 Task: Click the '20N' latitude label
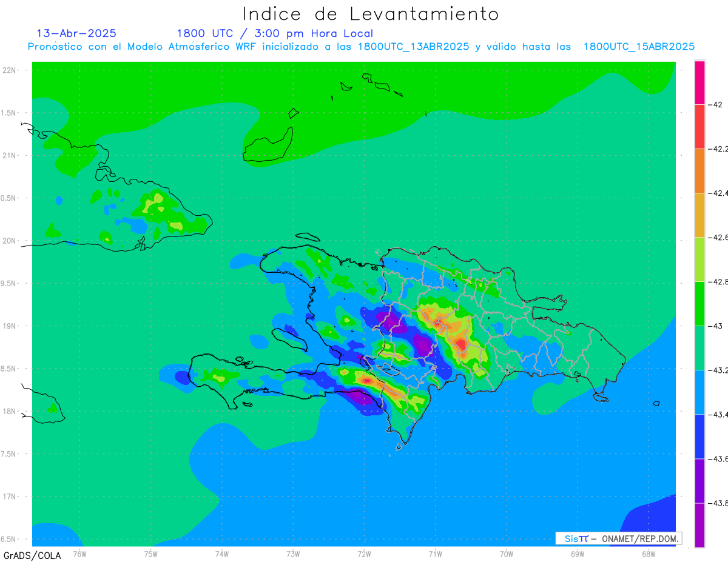pos(10,241)
